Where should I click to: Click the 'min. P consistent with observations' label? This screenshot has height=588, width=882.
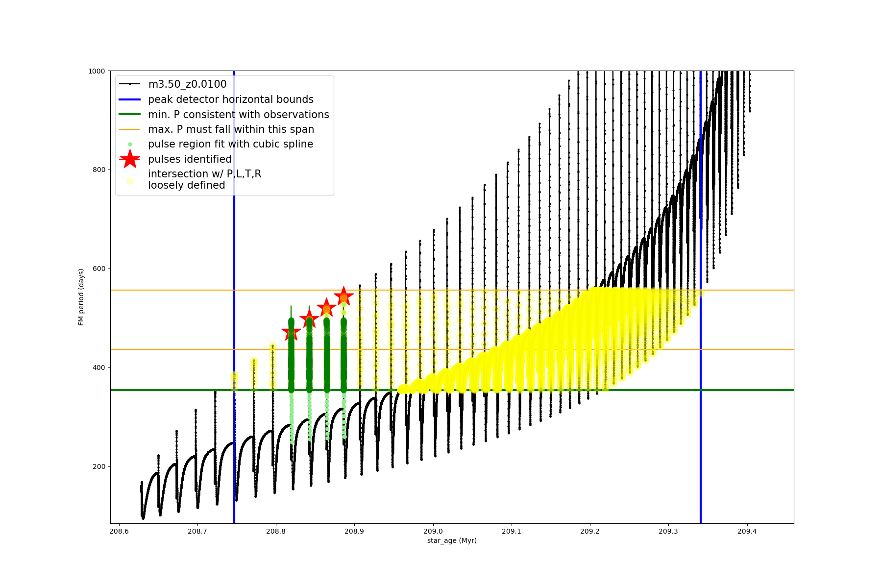pyautogui.click(x=238, y=115)
